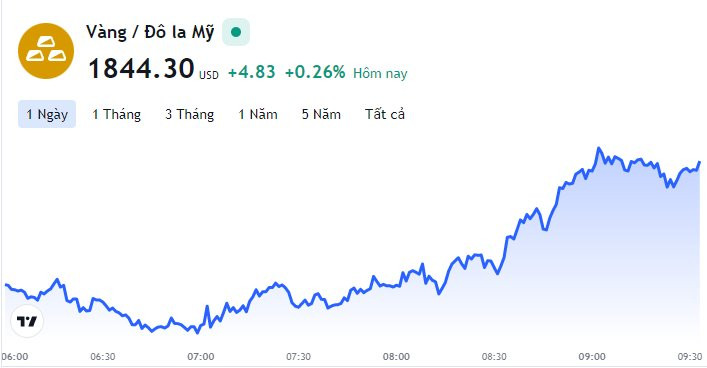Click the green market status dot
Image resolution: width=707 pixels, height=368 pixels.
click(236, 32)
